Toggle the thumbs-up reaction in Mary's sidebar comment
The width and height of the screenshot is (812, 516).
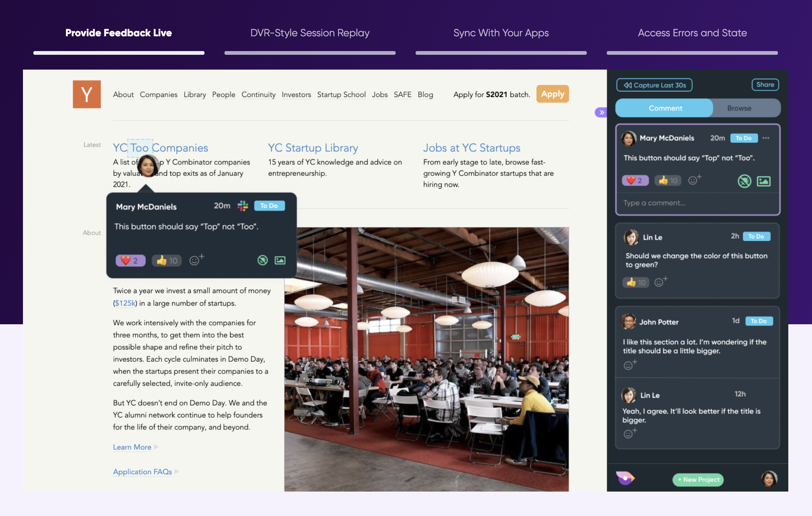click(668, 181)
